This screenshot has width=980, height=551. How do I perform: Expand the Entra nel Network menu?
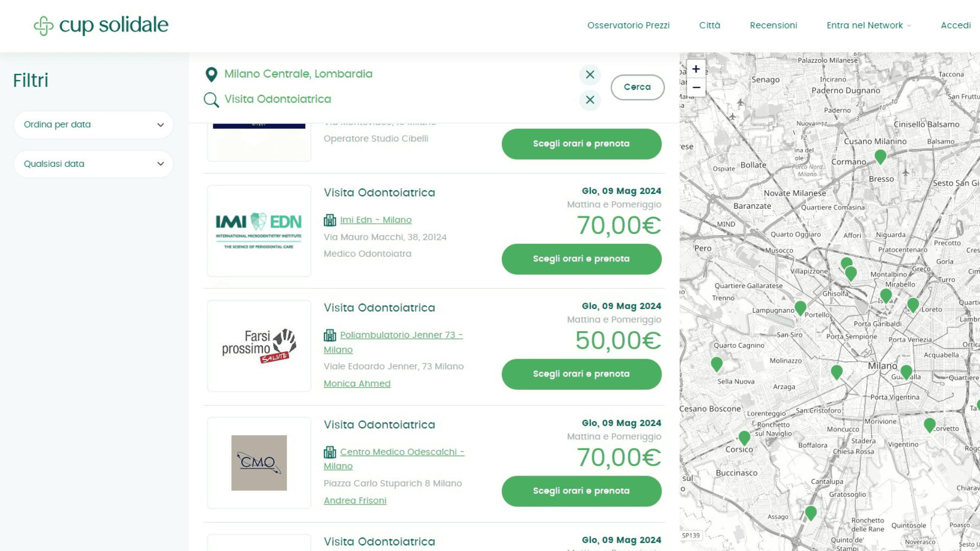[x=868, y=26]
